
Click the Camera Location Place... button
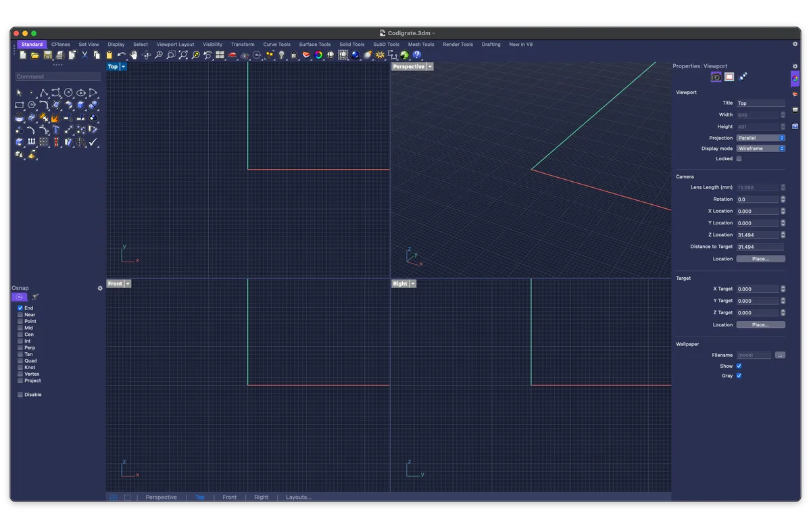[x=761, y=259]
